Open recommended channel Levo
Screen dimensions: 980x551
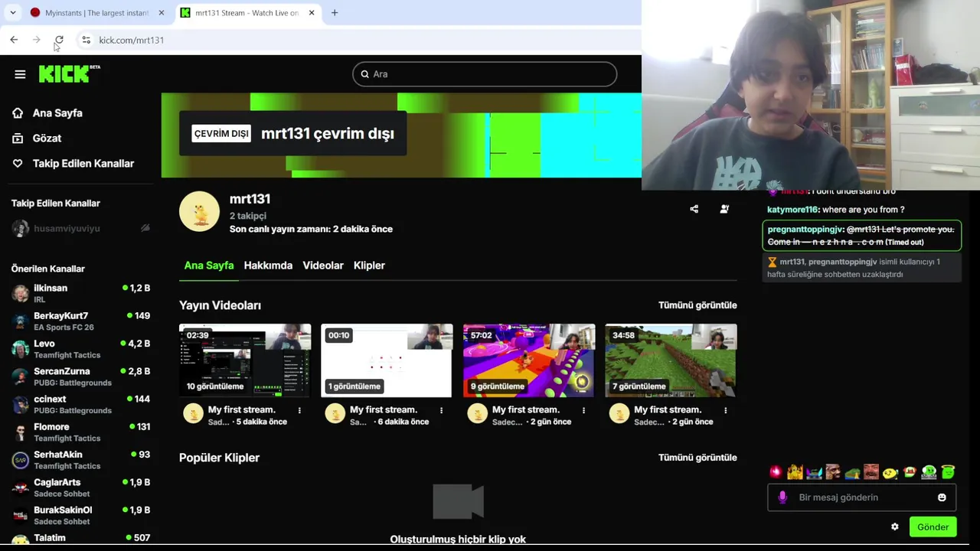80,349
